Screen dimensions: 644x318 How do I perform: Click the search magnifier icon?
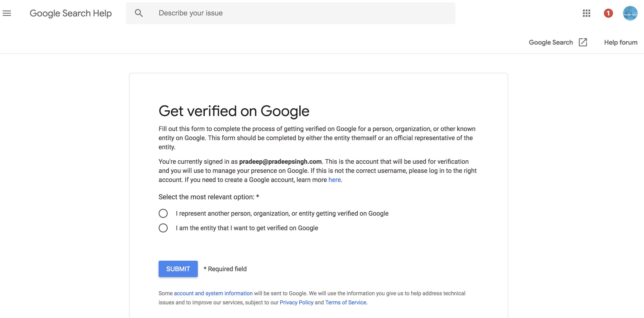click(139, 13)
